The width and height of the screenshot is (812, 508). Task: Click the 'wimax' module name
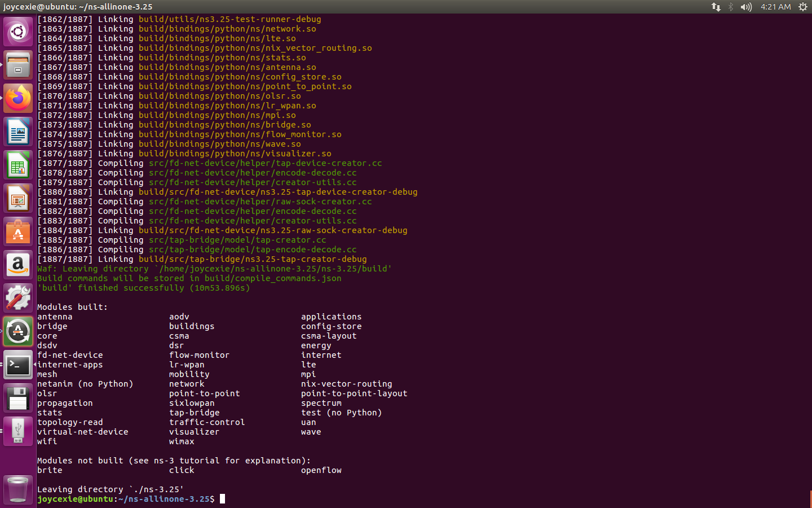coord(182,441)
